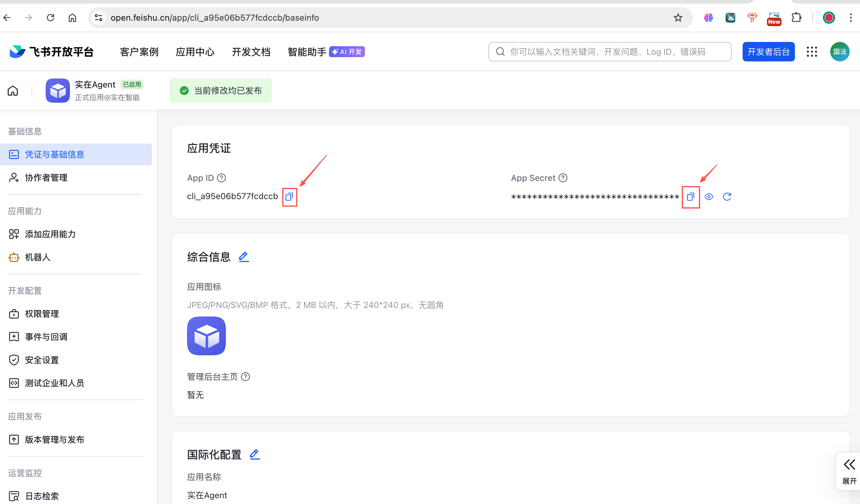Click the App ID text cli_a95e06b577fcdccb
The height and width of the screenshot is (504, 860).
click(232, 196)
